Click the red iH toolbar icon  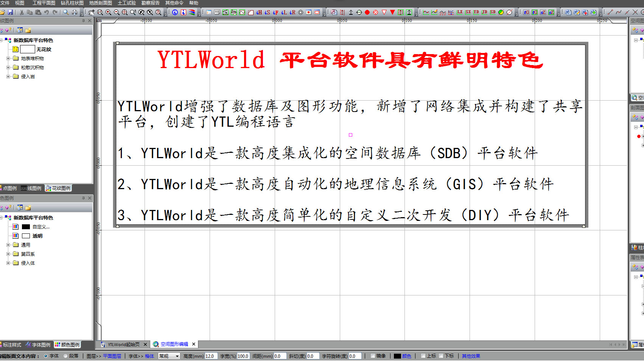259,12
